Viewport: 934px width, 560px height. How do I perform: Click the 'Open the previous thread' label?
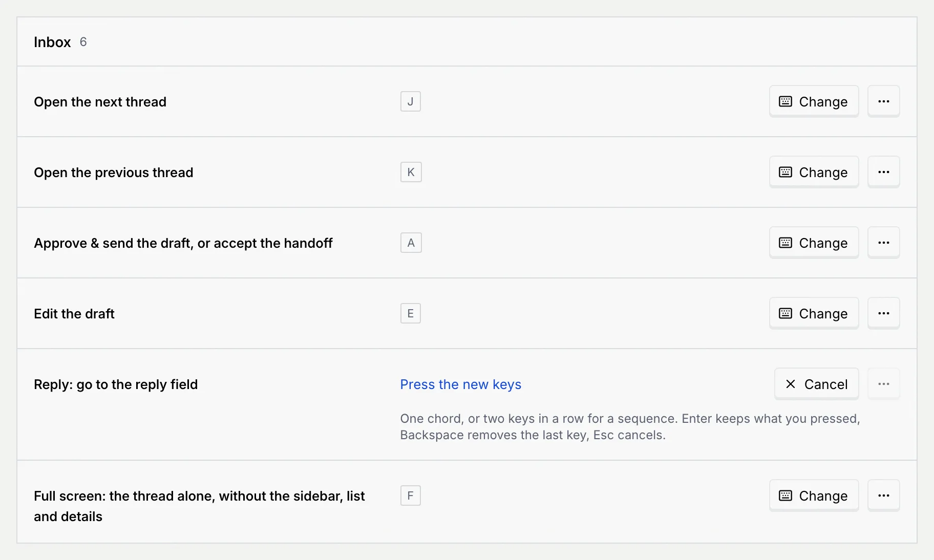tap(113, 173)
